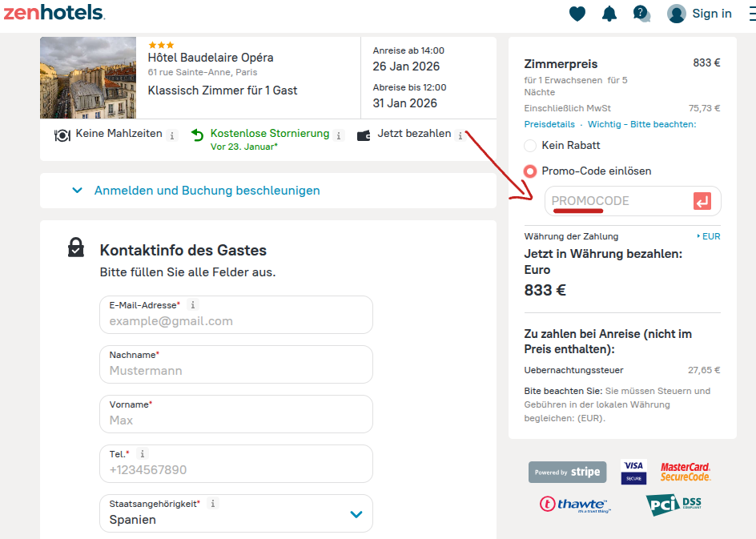
Task: Show info icon next to Jetzt bezahlen
Action: tap(460, 135)
